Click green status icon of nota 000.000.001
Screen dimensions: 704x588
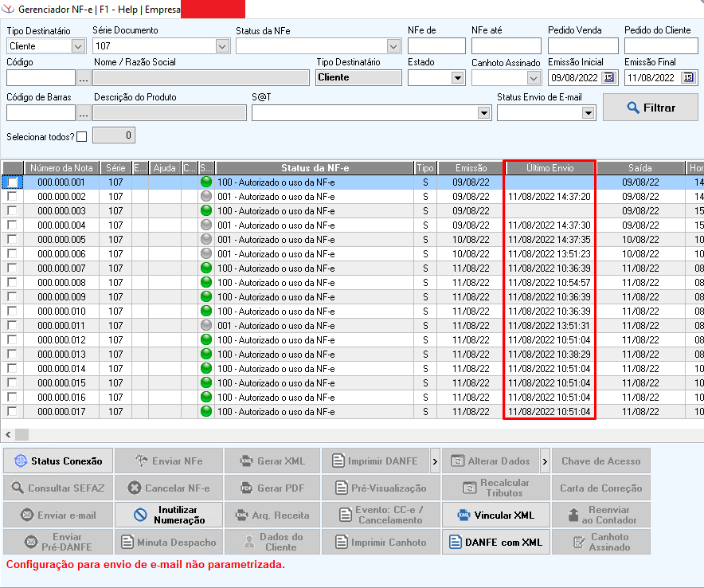coord(206,182)
